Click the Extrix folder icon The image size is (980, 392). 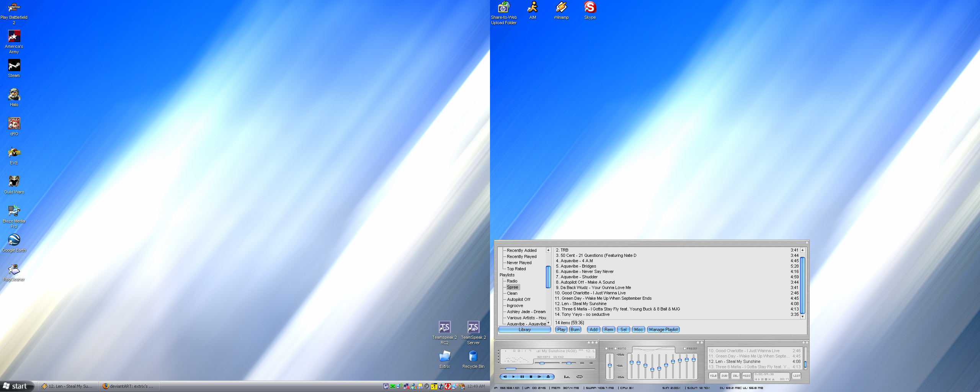point(444,360)
